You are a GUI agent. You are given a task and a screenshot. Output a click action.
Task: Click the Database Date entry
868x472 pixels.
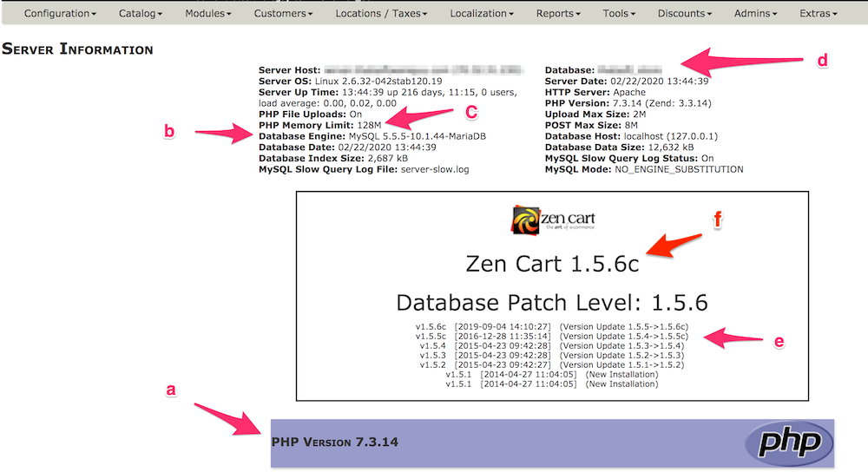(347, 147)
